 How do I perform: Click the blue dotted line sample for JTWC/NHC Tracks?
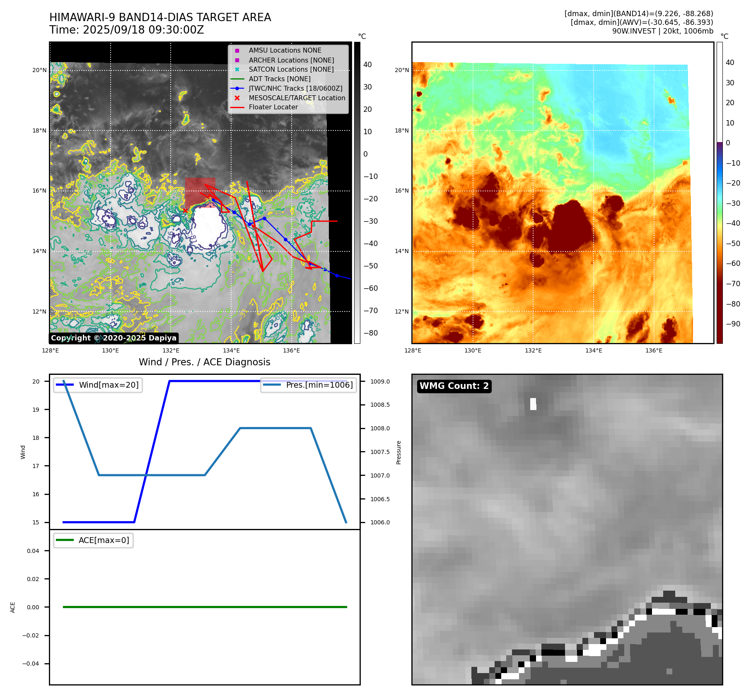click(237, 88)
